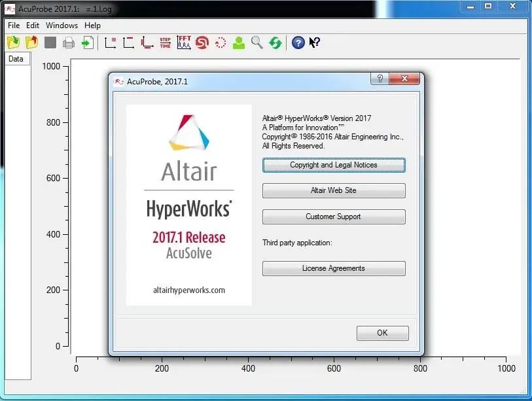Click the '2017.1 Release' text

click(x=188, y=237)
